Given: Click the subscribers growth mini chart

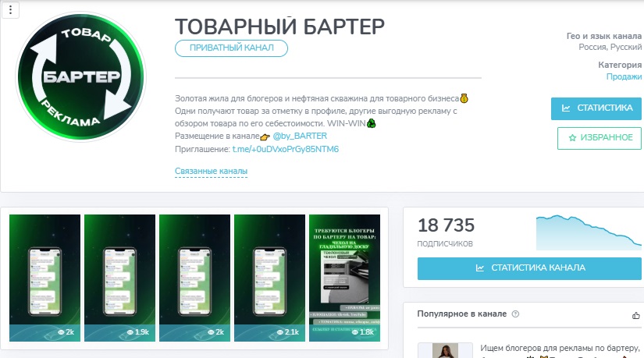Looking at the screenshot, I should click(x=589, y=232).
